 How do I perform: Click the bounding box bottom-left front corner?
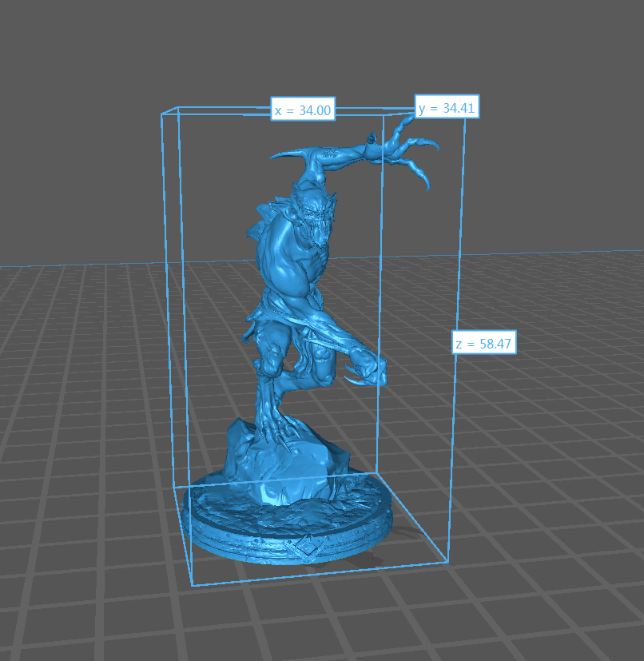pos(192,584)
